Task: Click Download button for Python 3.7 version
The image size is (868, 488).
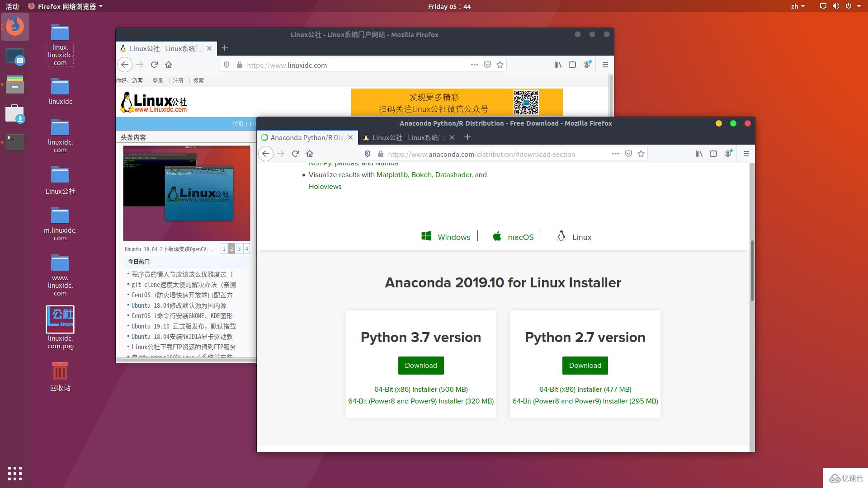Action: coord(420,365)
